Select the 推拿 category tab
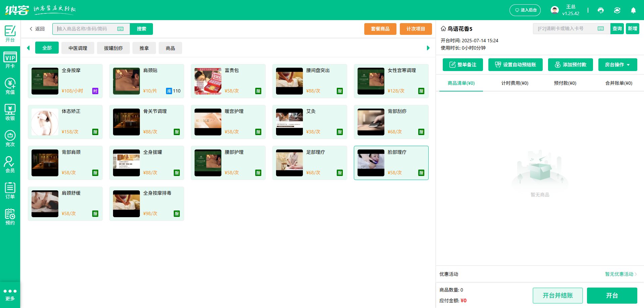Image resolution: width=644 pixels, height=308 pixels. [144, 48]
